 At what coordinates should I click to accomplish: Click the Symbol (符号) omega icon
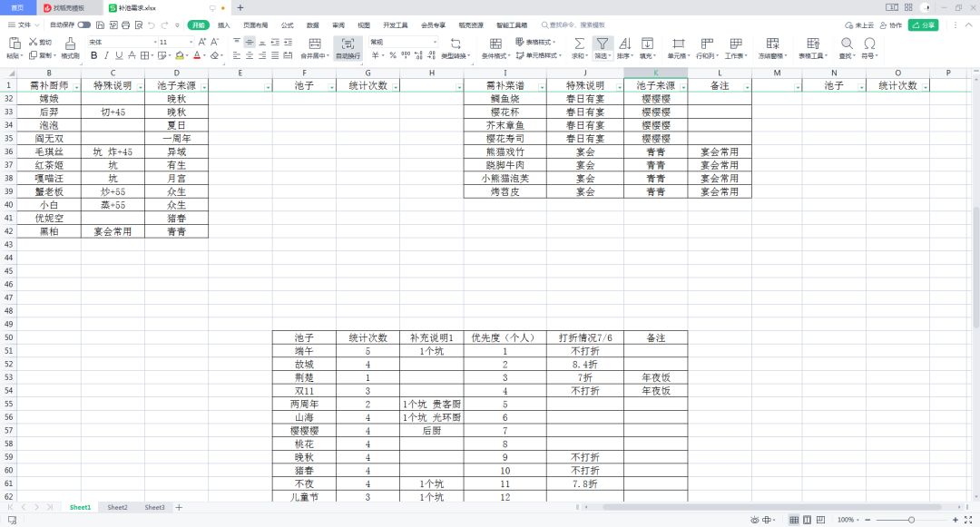[868, 44]
